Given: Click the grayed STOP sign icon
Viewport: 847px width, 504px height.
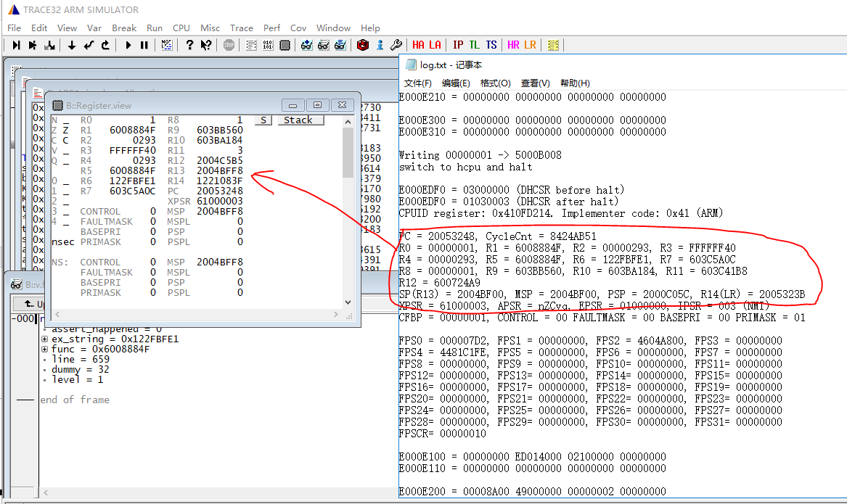Looking at the screenshot, I should [x=229, y=45].
